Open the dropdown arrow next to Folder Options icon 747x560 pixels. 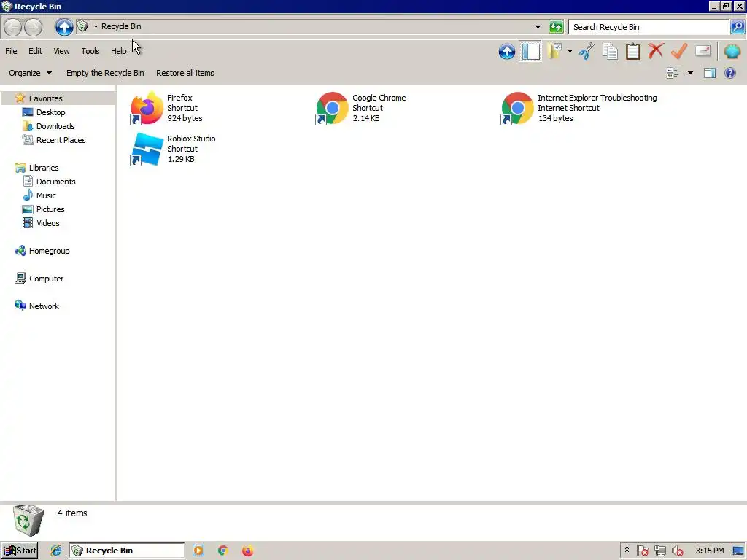pyautogui.click(x=570, y=51)
